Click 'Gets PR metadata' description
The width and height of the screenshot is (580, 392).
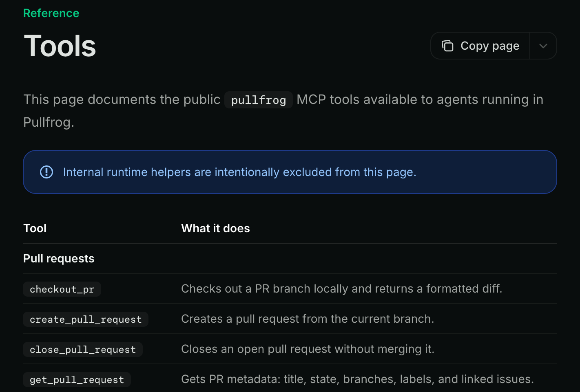point(358,379)
